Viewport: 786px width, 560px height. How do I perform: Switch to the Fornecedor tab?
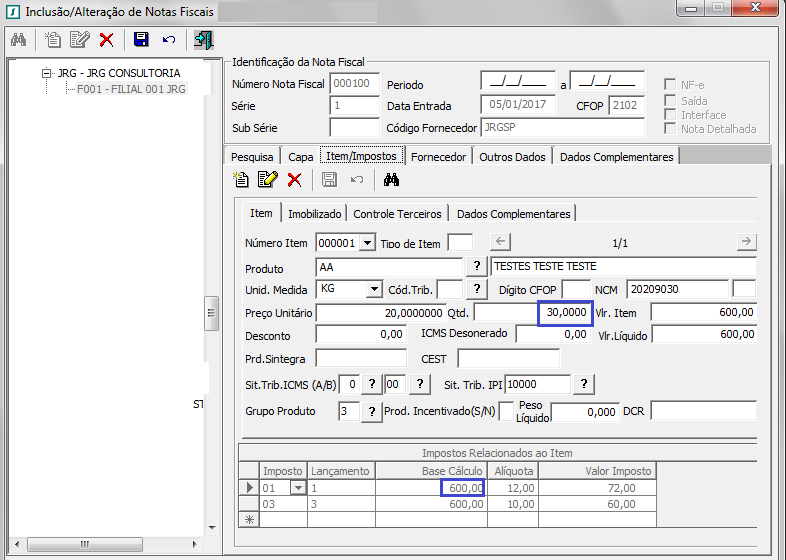pos(438,157)
